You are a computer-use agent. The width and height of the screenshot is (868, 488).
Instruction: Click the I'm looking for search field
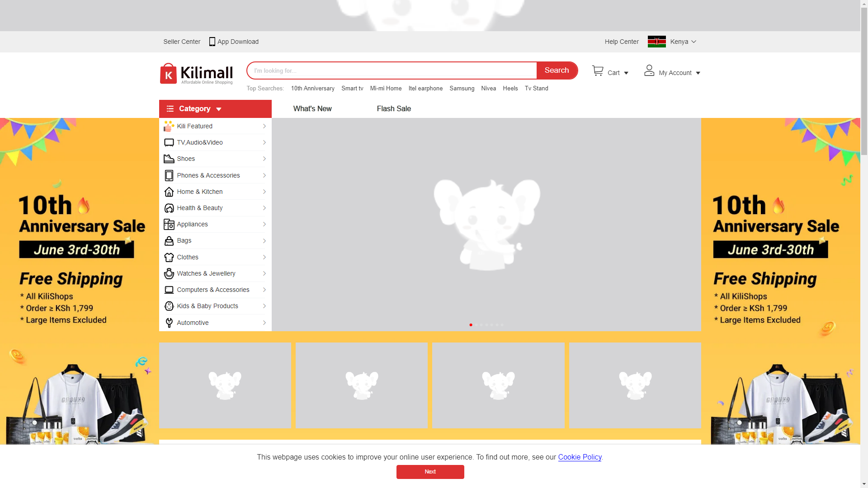click(x=392, y=70)
